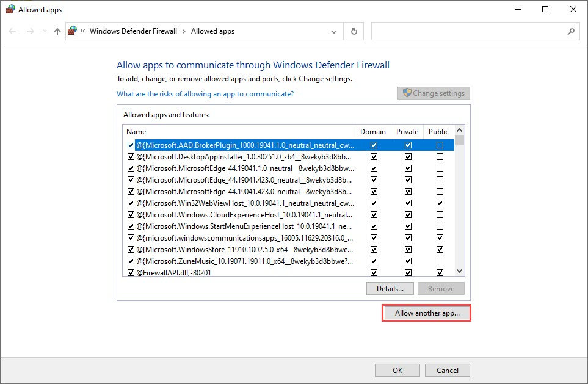Toggle Public checkbox for Microsoft.WindowsStore
This screenshot has height=384, width=588.
click(x=440, y=249)
